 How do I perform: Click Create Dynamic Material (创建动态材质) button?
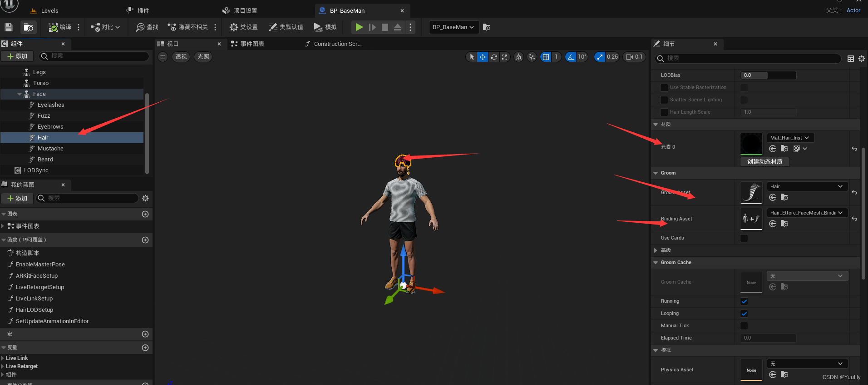point(764,162)
